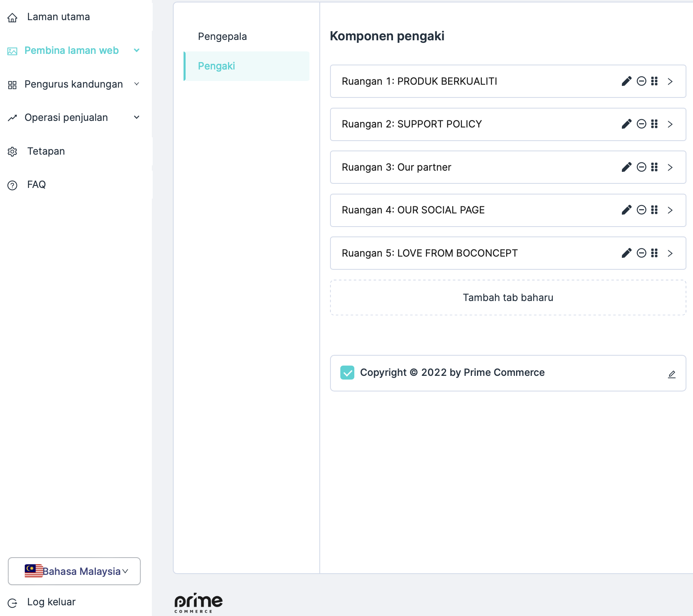This screenshot has height=616, width=693.
Task: Switch to the Pengepala tab
Action: tap(222, 37)
